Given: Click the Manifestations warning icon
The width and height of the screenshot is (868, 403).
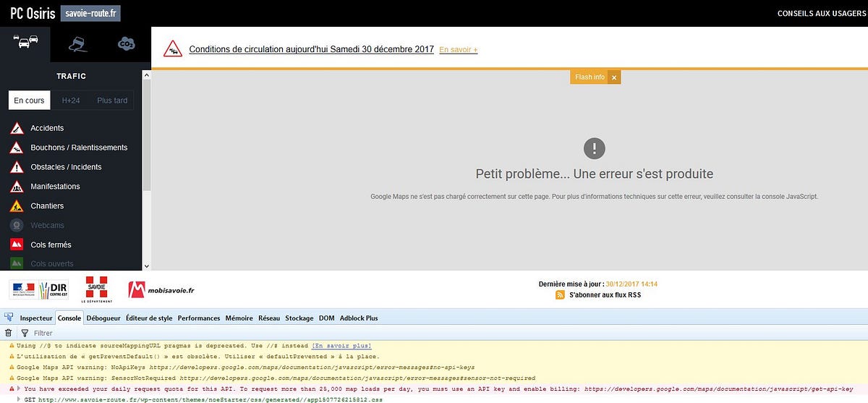Looking at the screenshot, I should [x=17, y=187].
